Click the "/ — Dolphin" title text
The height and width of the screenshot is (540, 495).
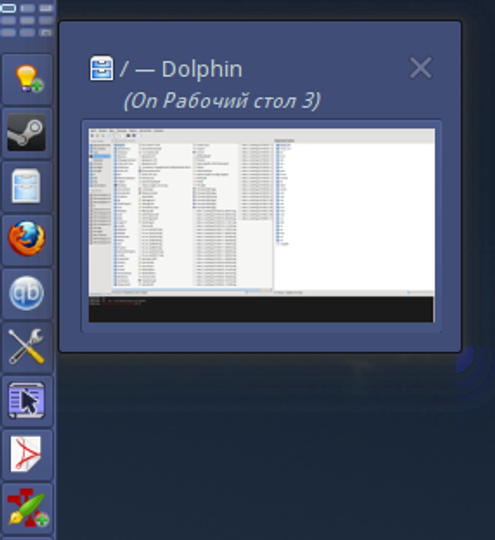point(181,69)
